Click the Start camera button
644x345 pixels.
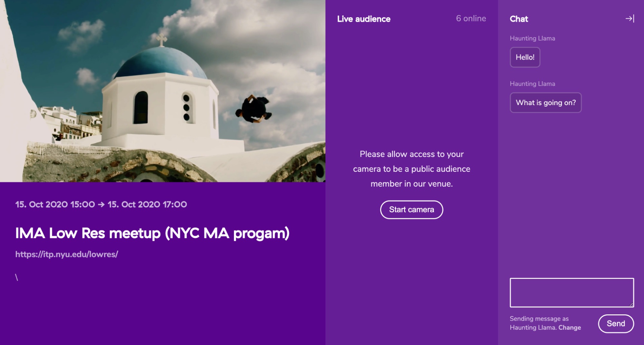(411, 210)
